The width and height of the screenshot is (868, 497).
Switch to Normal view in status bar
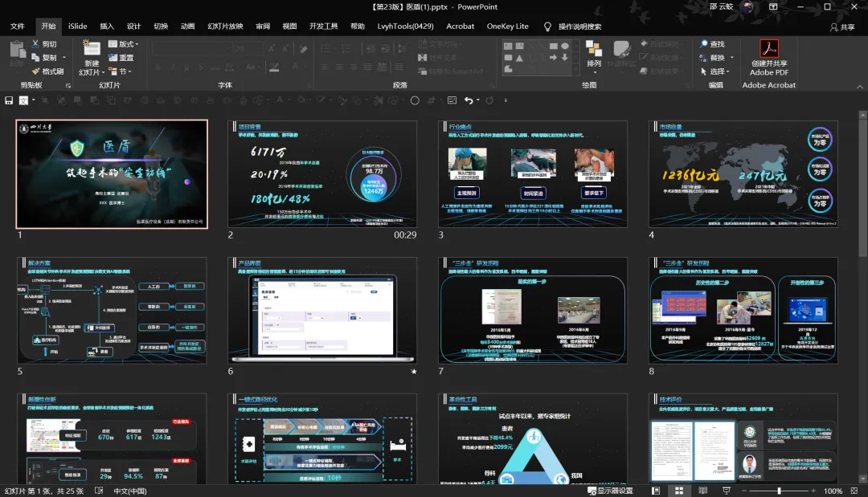656,491
